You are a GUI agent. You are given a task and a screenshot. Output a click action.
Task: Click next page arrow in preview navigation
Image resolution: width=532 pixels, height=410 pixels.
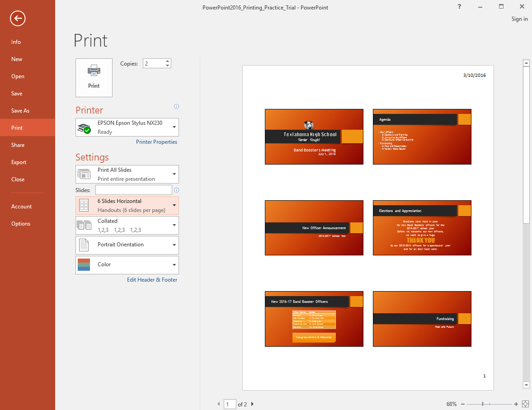[x=252, y=404]
